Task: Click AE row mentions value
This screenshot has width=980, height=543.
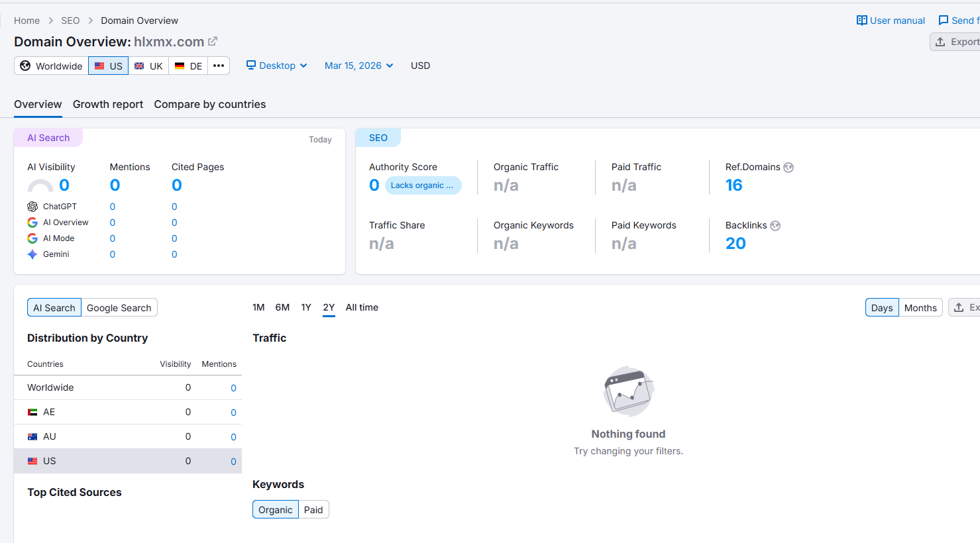Action: pyautogui.click(x=233, y=413)
